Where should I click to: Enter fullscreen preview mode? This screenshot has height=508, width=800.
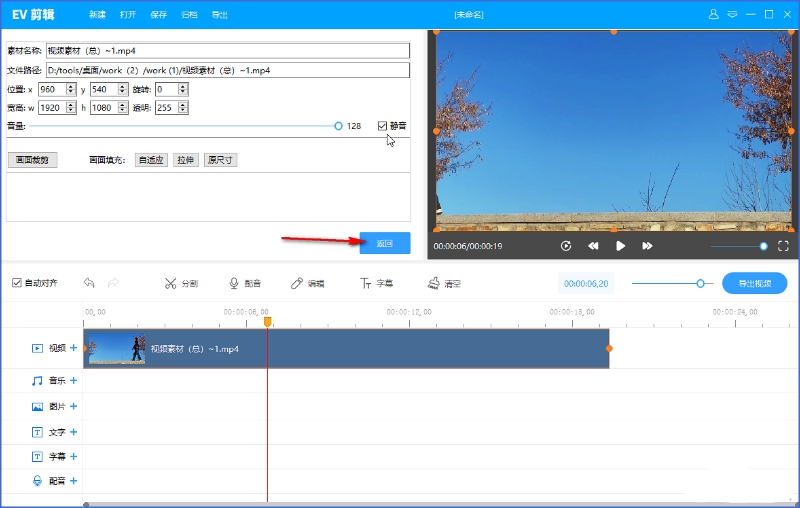pyautogui.click(x=783, y=246)
